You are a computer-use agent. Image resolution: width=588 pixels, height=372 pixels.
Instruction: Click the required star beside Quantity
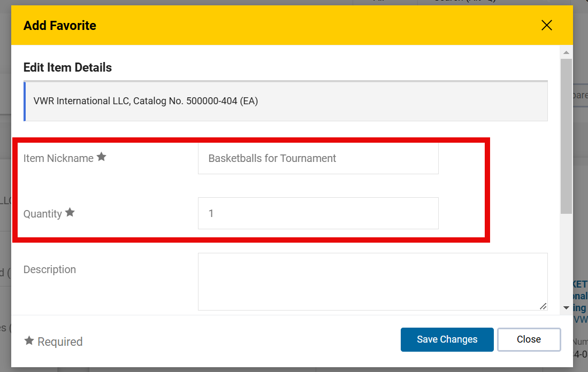point(70,213)
